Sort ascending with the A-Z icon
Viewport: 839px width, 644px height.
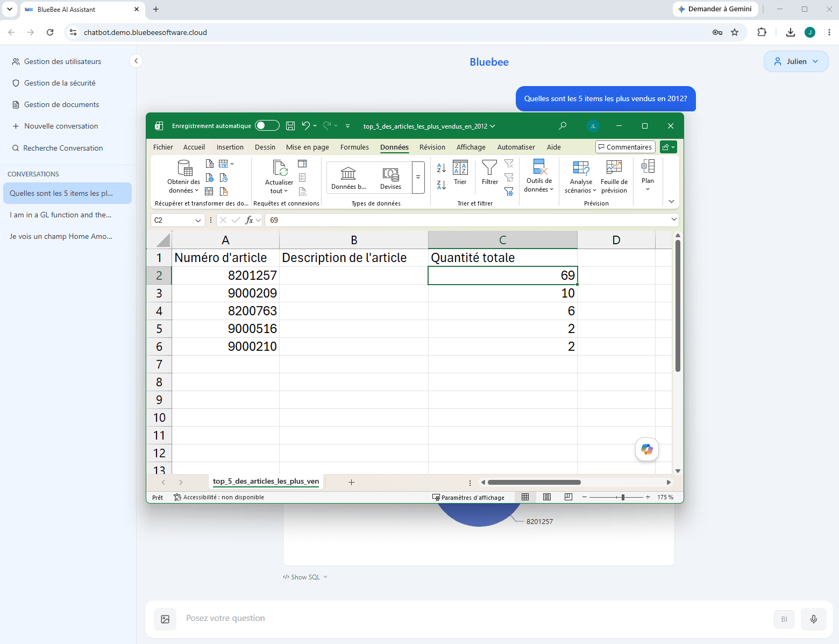pyautogui.click(x=442, y=168)
